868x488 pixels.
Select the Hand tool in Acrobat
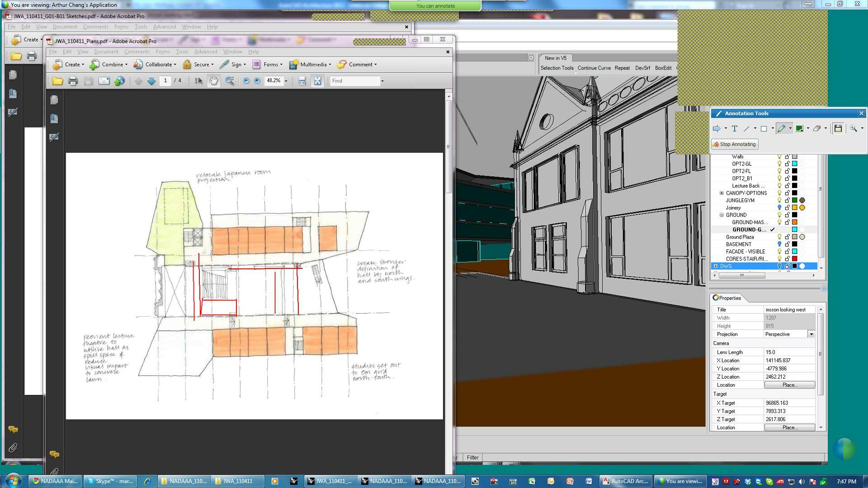[x=213, y=81]
